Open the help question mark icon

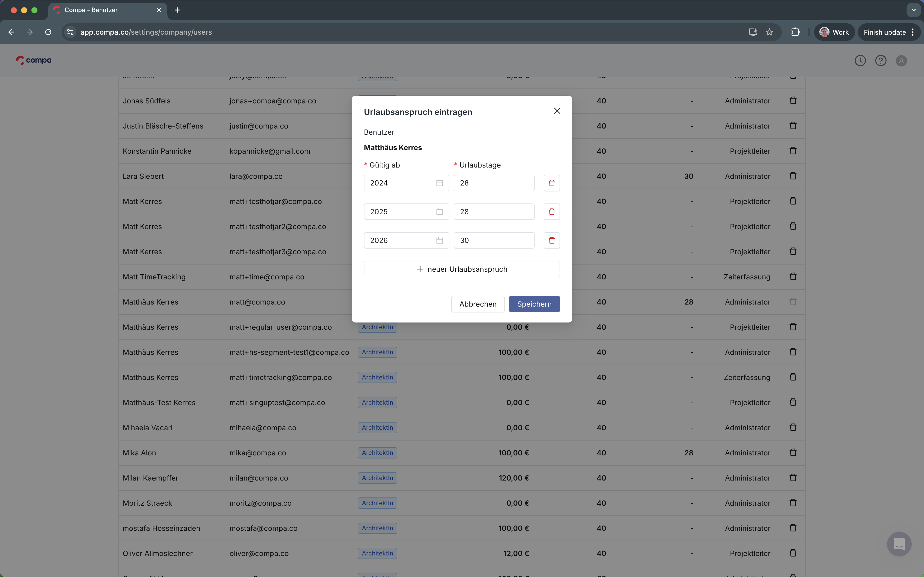pyautogui.click(x=880, y=61)
